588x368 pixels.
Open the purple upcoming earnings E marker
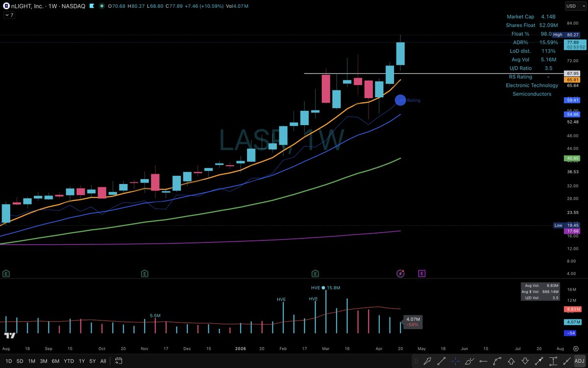421,273
